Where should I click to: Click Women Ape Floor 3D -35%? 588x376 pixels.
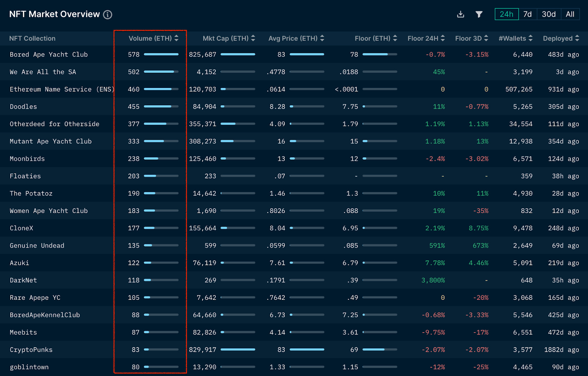[481, 211]
